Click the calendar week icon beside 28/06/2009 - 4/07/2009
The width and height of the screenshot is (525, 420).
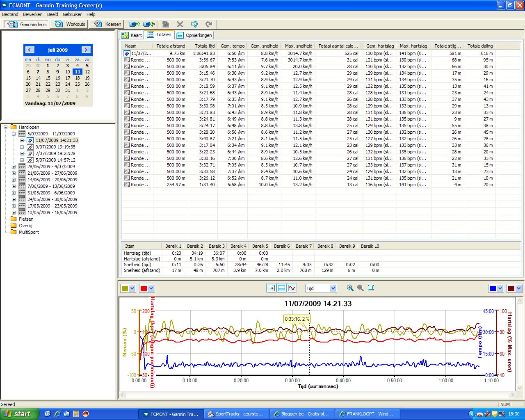(22, 167)
